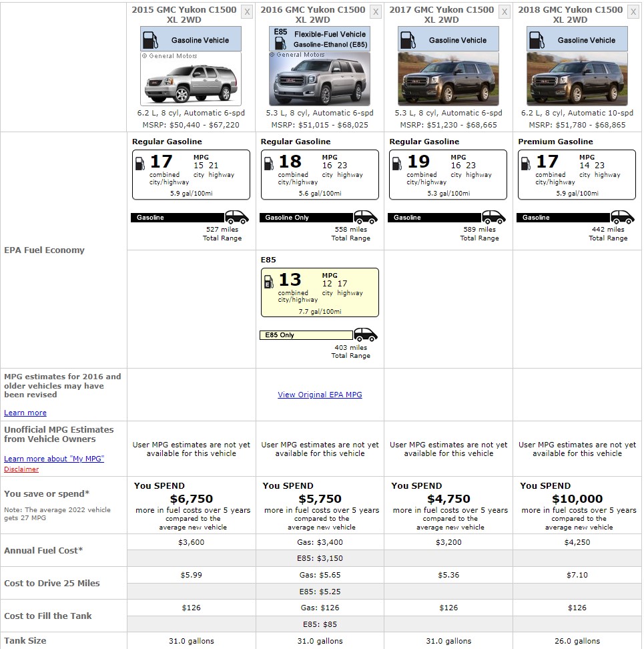Open the 2017 GMC Yukon photo
Viewport: 644px width, 649px height.
tap(448, 79)
